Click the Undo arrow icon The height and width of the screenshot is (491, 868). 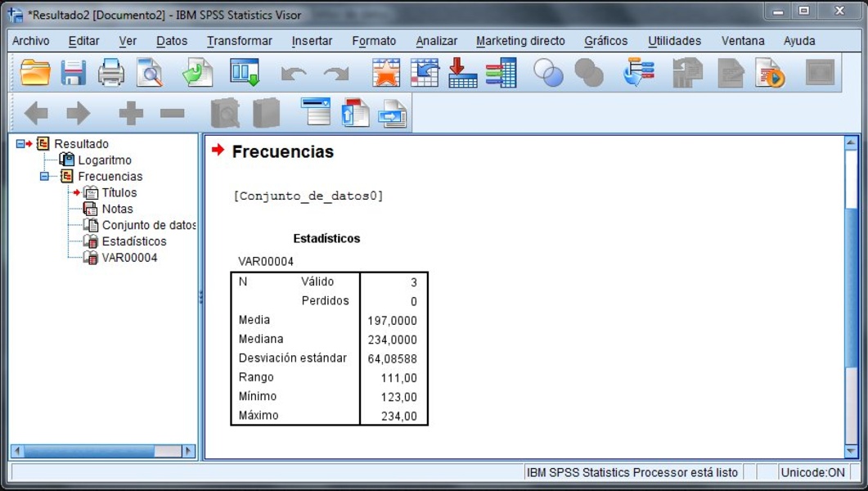click(x=293, y=74)
